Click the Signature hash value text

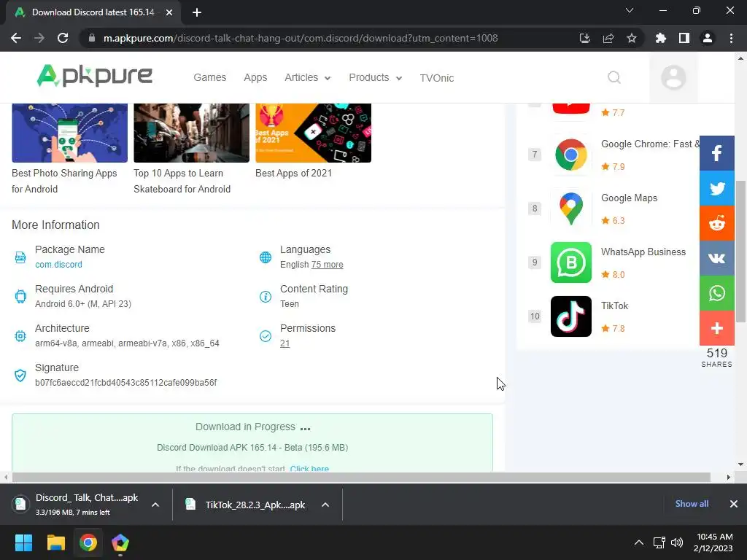coord(125,383)
